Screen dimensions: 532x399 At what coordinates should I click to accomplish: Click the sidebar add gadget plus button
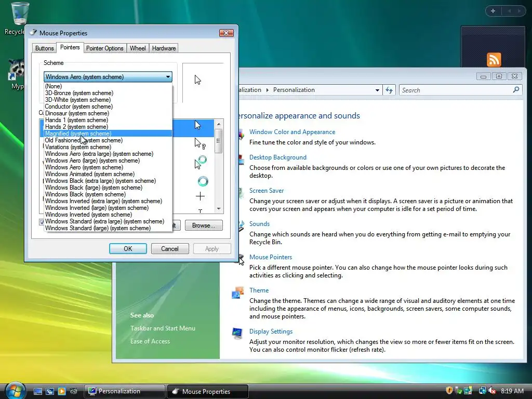[493, 11]
